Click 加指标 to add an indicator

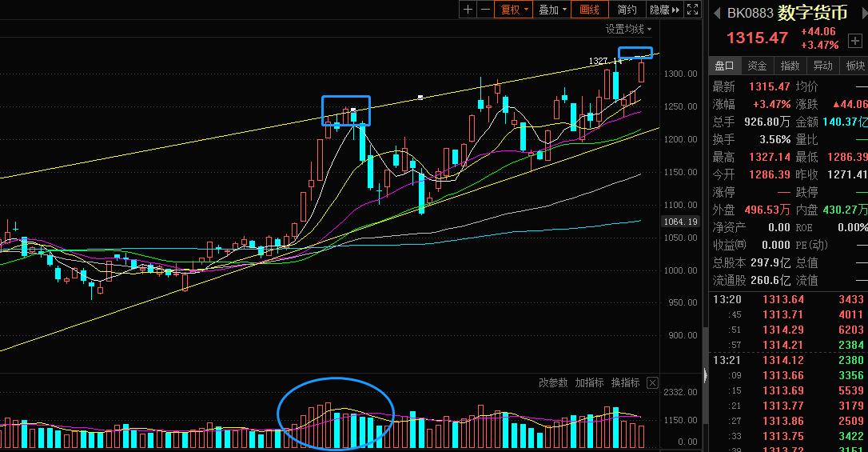tap(589, 382)
